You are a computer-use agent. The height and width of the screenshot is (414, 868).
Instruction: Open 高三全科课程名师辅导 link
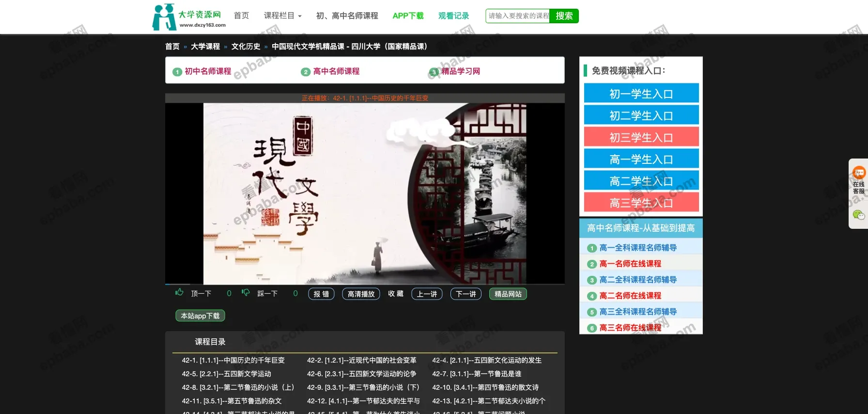(638, 312)
